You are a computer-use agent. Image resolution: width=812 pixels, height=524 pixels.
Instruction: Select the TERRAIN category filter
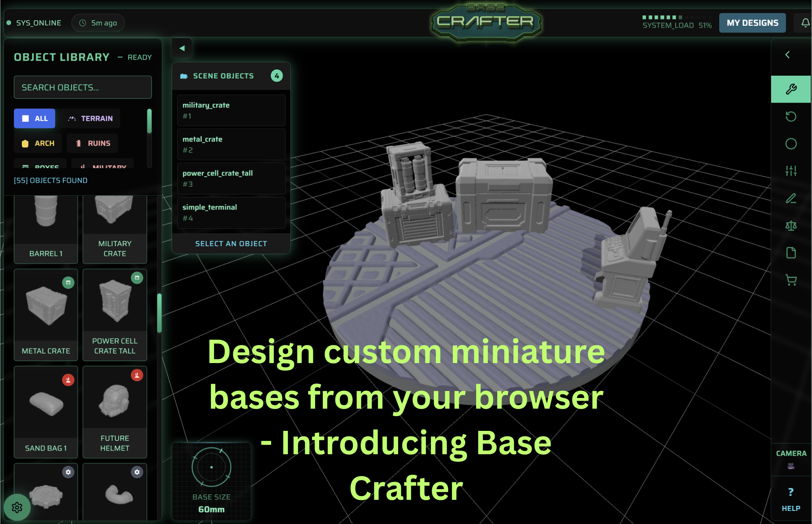(x=90, y=119)
